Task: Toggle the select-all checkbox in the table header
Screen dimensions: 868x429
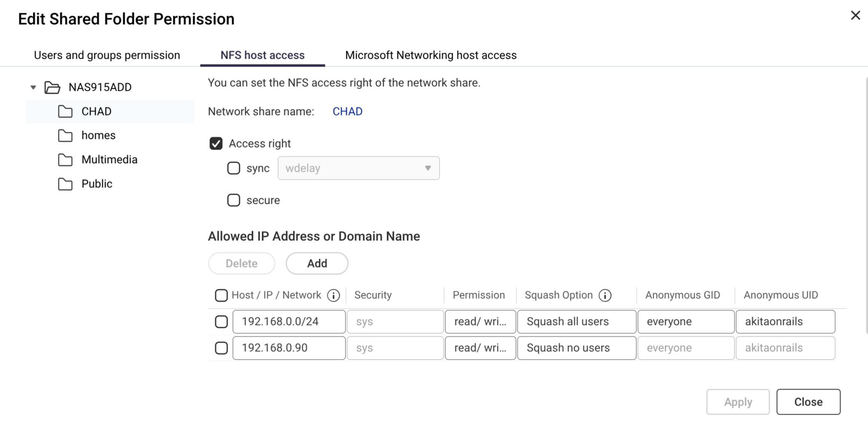Action: (221, 295)
